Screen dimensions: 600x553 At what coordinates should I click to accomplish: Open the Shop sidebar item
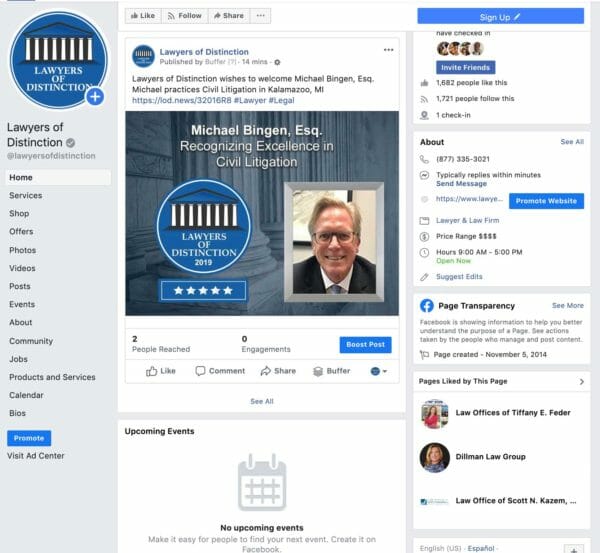click(19, 214)
